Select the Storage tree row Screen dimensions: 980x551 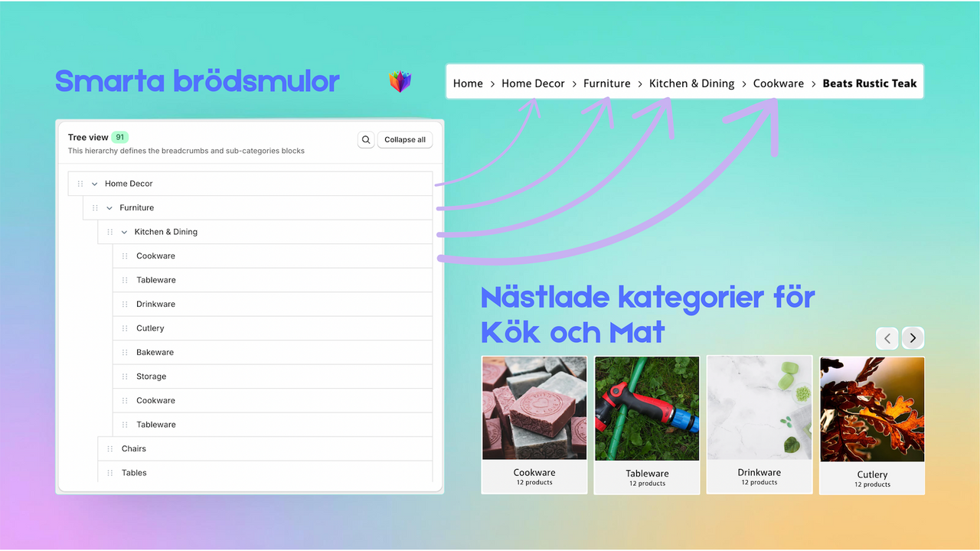tap(273, 377)
